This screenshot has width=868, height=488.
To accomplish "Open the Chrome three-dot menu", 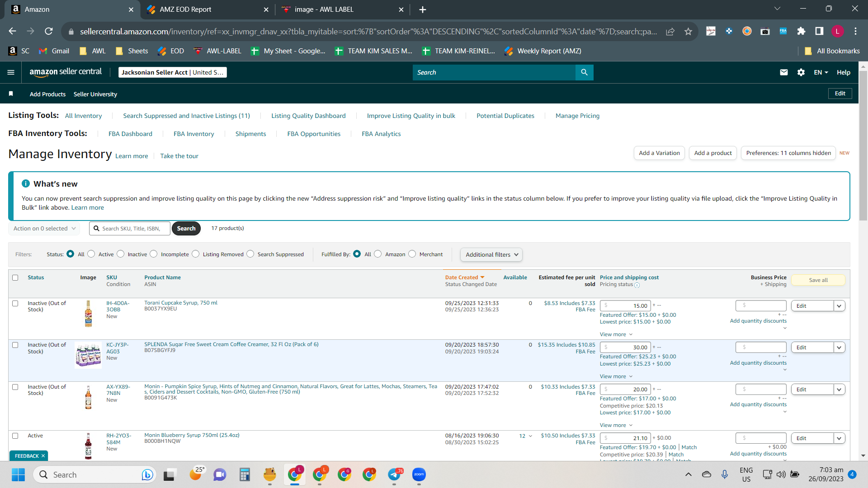I will (x=855, y=31).
